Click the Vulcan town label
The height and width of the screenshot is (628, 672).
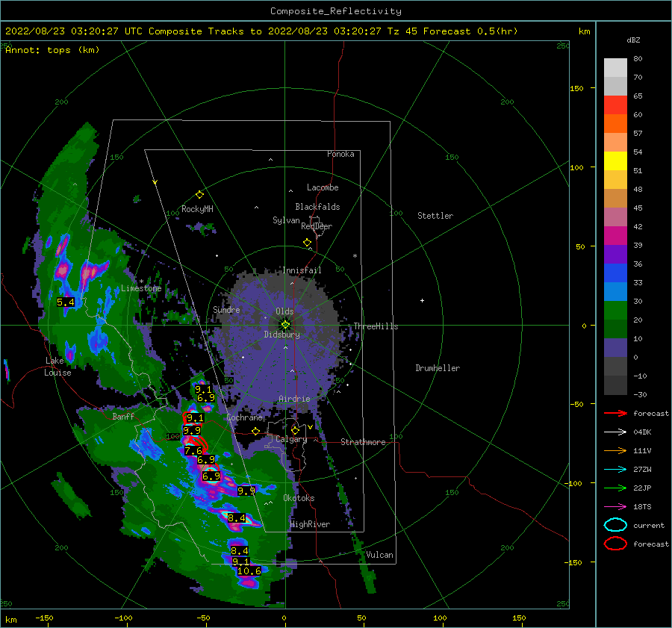[380, 555]
